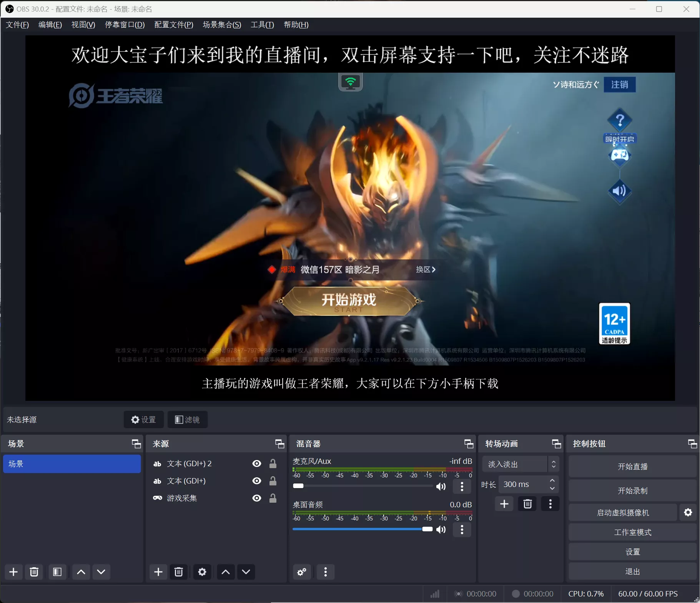Open advanced audio properties gears icon
Screen dimensions: 700x603
pyautogui.click(x=302, y=572)
